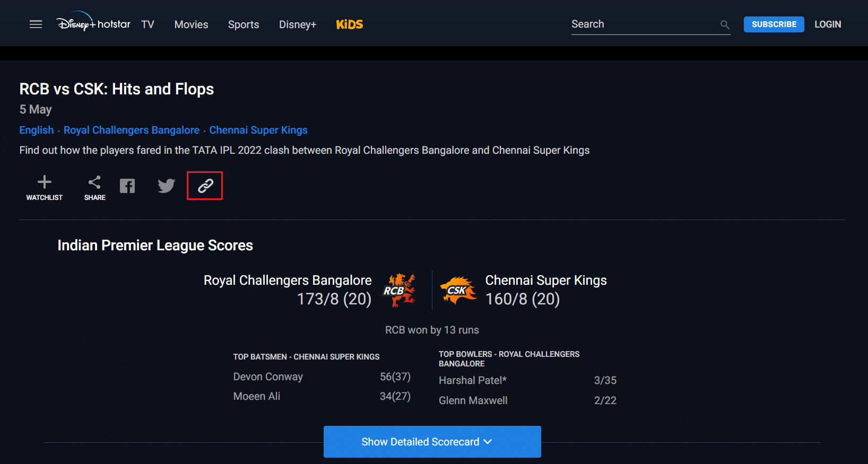Click the CSK team logo
This screenshot has width=868, height=464.
[x=458, y=290]
